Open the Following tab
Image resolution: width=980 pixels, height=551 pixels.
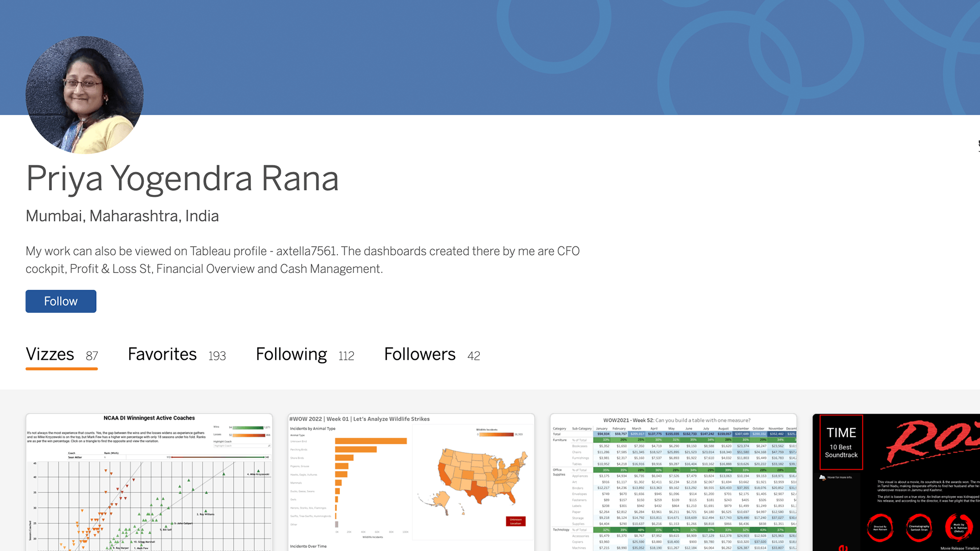(305, 355)
